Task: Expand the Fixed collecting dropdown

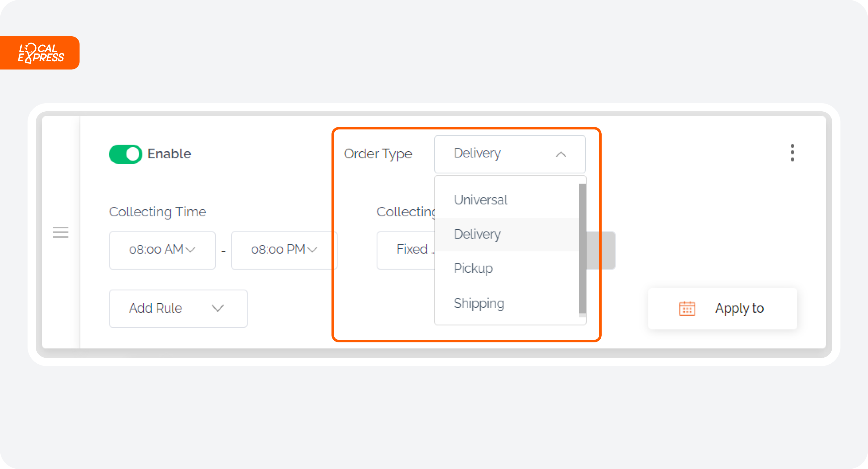Action: (406, 250)
